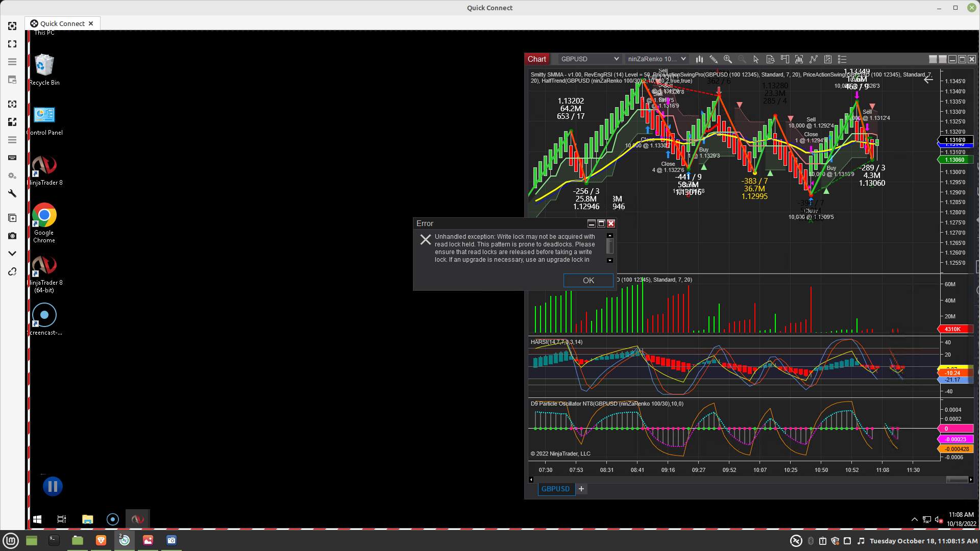
Task: Toggle grab keyboard in sidebar
Action: pos(12,158)
